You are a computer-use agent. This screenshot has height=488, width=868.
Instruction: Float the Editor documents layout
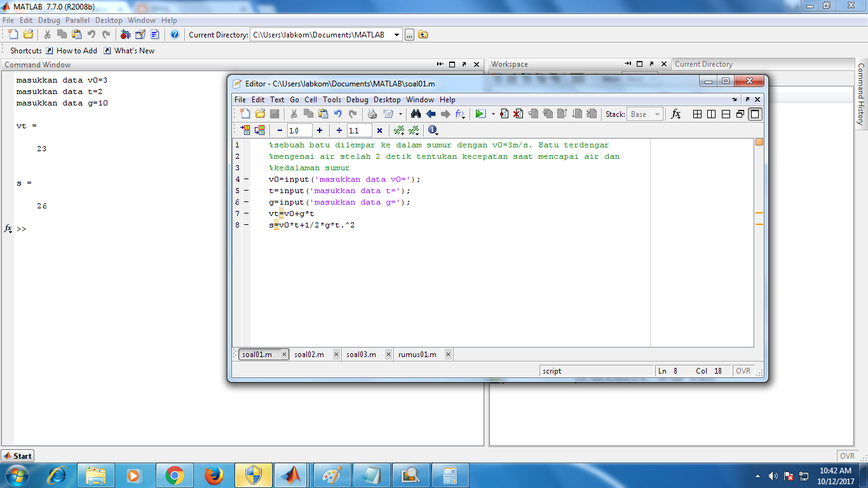pos(740,114)
